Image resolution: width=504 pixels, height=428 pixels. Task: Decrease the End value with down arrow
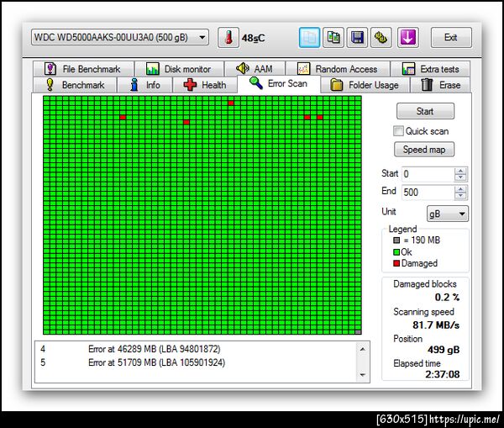click(460, 195)
